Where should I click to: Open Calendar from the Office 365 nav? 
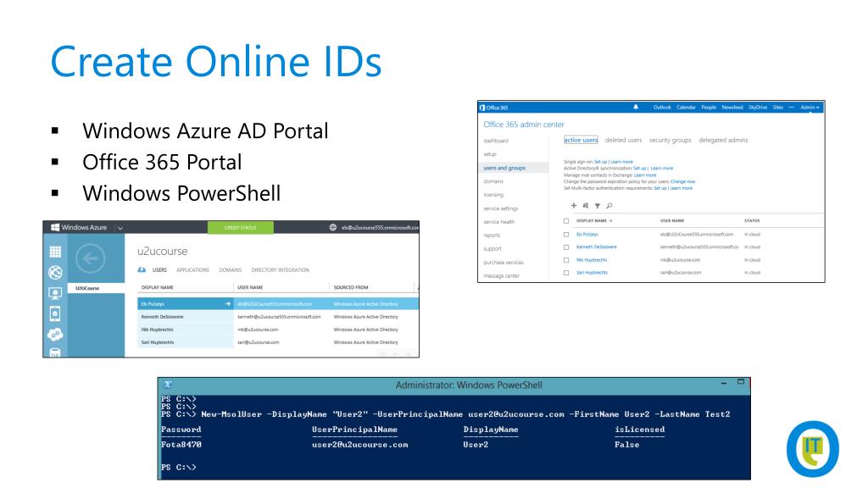tap(686, 108)
